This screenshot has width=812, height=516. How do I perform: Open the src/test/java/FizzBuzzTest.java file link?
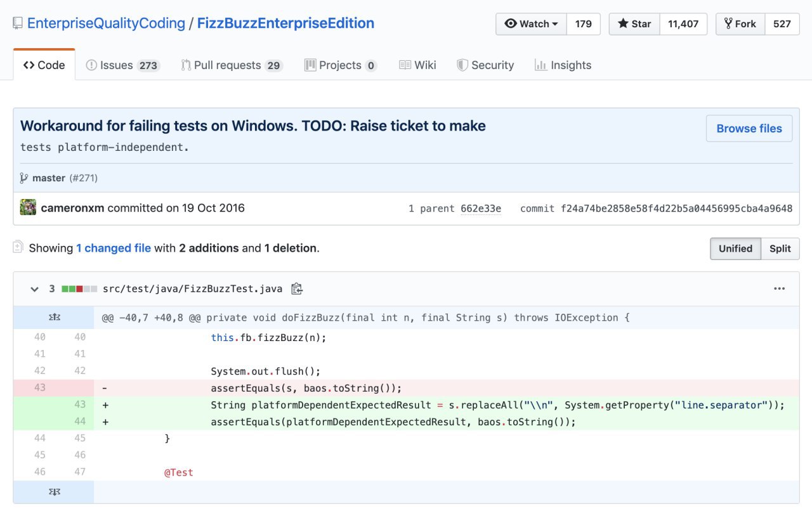[x=193, y=289]
